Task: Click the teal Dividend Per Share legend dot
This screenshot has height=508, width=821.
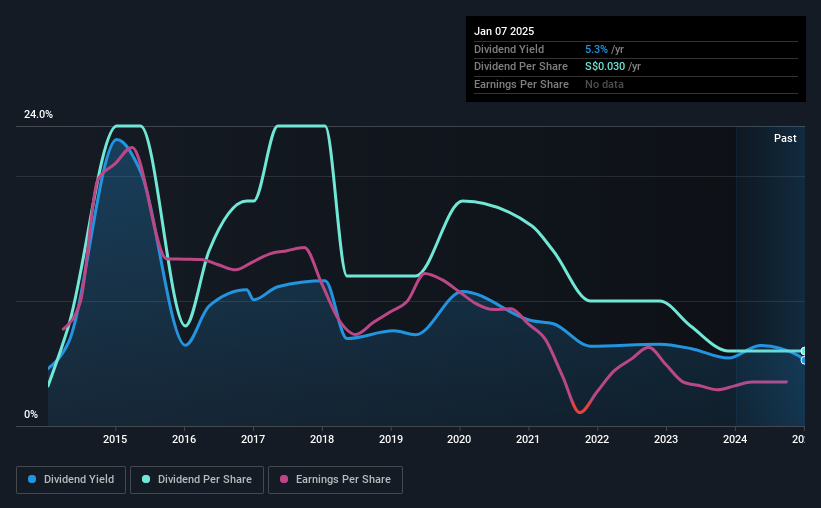Action: pos(146,479)
